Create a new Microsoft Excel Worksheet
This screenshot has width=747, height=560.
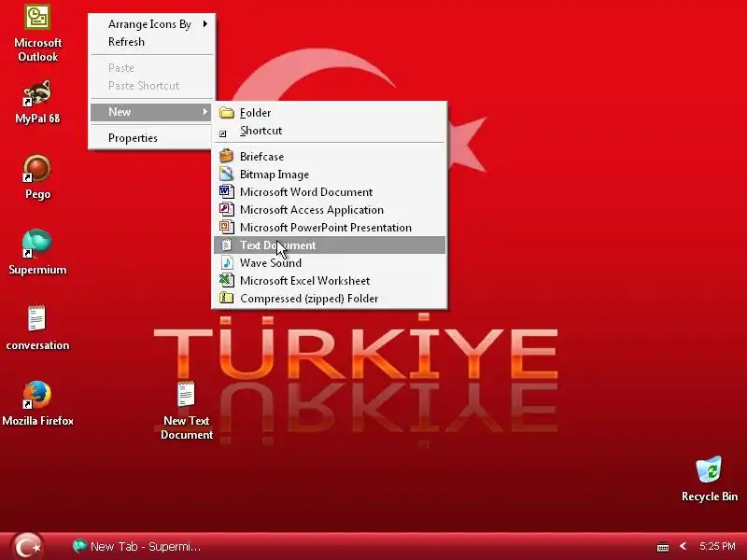[x=330, y=281]
